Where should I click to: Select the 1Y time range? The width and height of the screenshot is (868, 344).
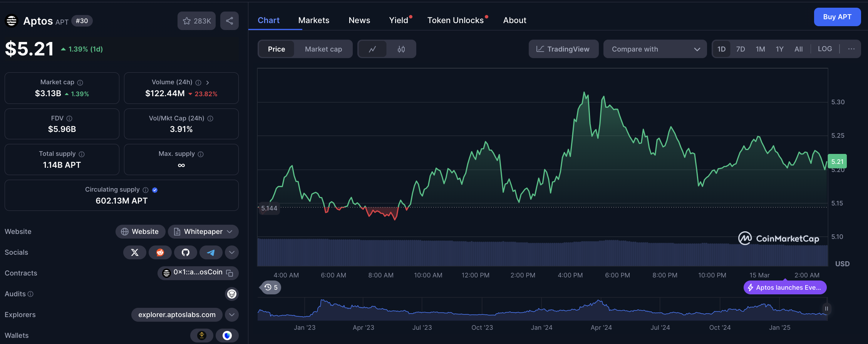click(780, 49)
